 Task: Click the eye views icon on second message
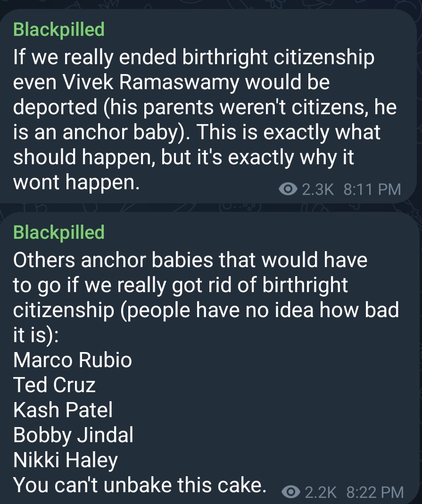[290, 491]
